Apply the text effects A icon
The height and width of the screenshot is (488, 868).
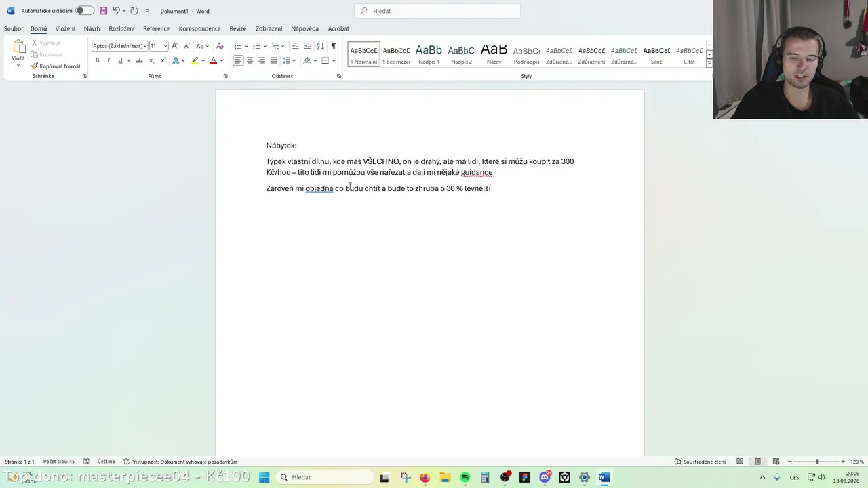(176, 60)
